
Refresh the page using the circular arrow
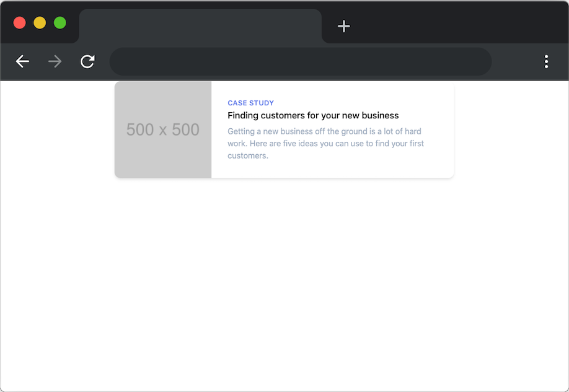[x=87, y=61]
